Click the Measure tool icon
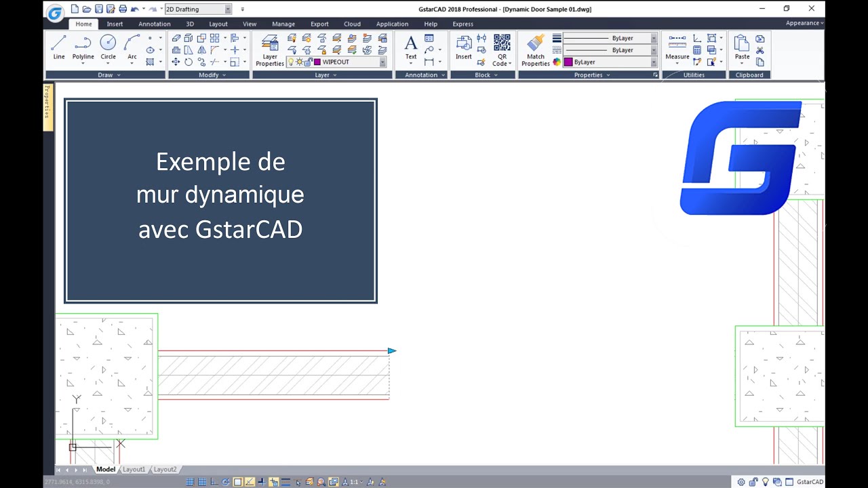This screenshot has height=488, width=868. (677, 47)
